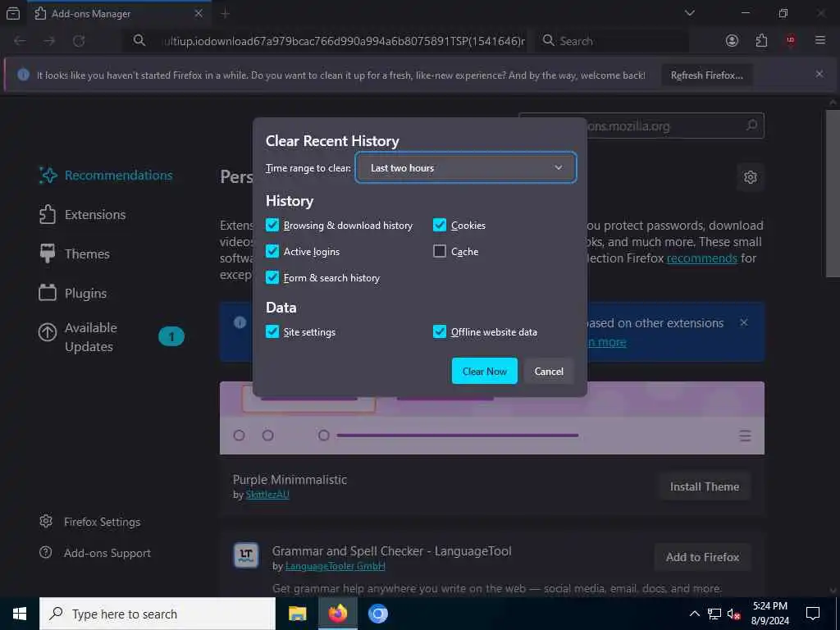Toggle Offline website data checkbox
The height and width of the screenshot is (630, 840).
click(440, 331)
